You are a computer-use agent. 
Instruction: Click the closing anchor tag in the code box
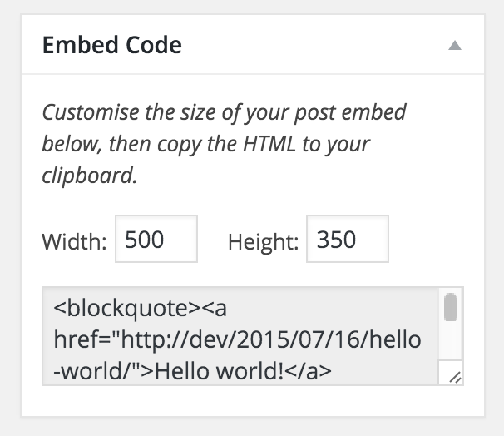point(308,371)
